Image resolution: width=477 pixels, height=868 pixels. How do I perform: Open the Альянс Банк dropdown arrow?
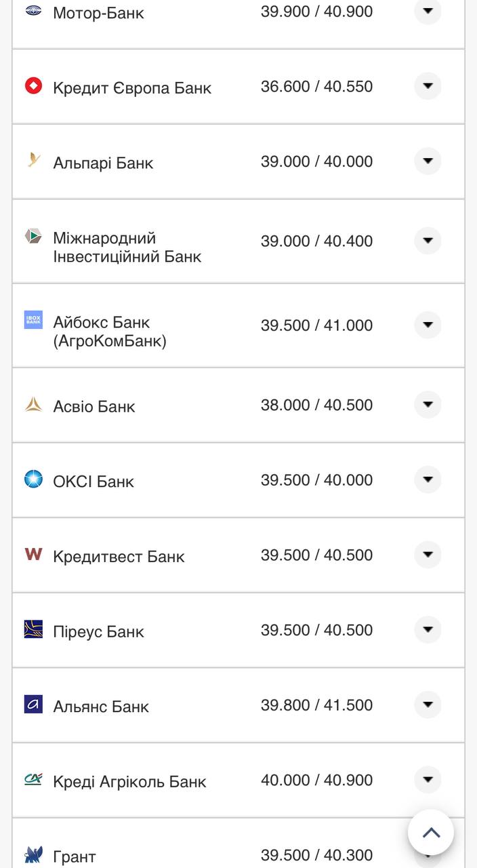click(x=428, y=705)
